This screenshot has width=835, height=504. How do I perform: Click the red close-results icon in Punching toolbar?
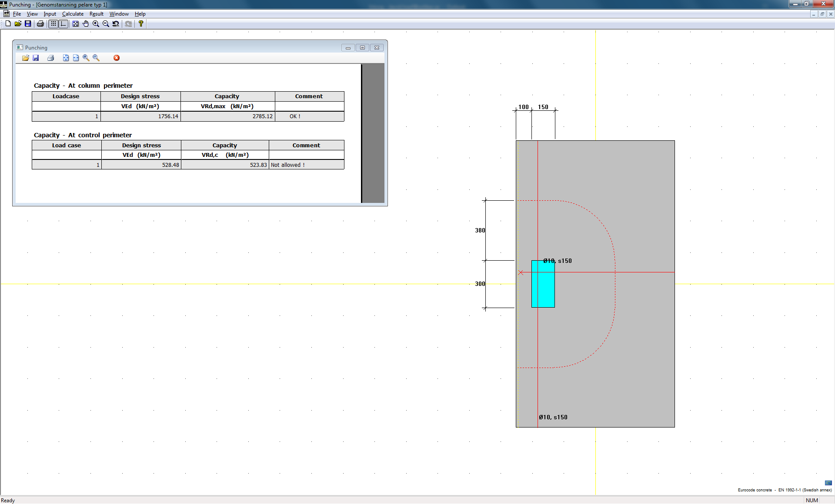tap(117, 58)
